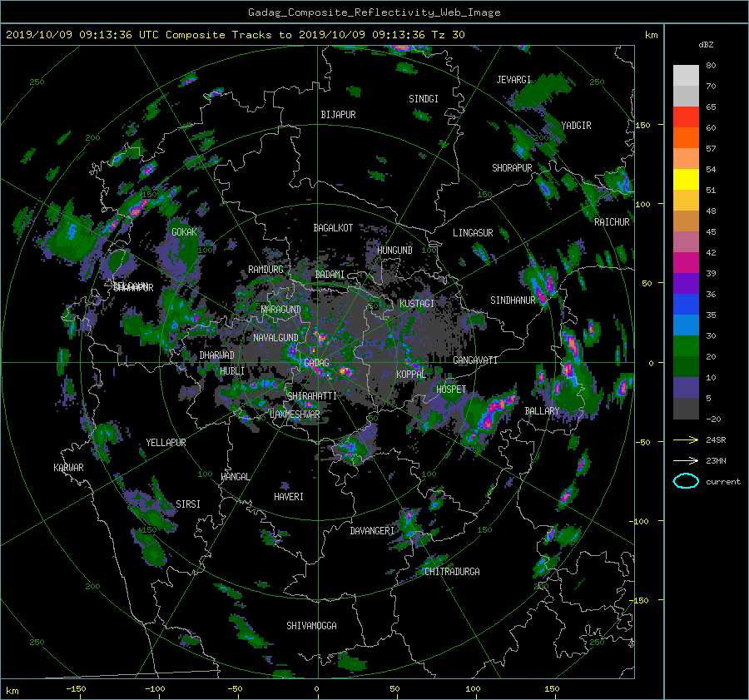Click the BADAMI city label
Screen dimensions: 749x700
330,275
